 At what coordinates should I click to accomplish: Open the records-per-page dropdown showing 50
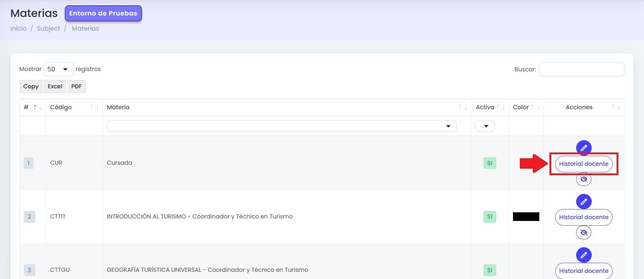(58, 69)
